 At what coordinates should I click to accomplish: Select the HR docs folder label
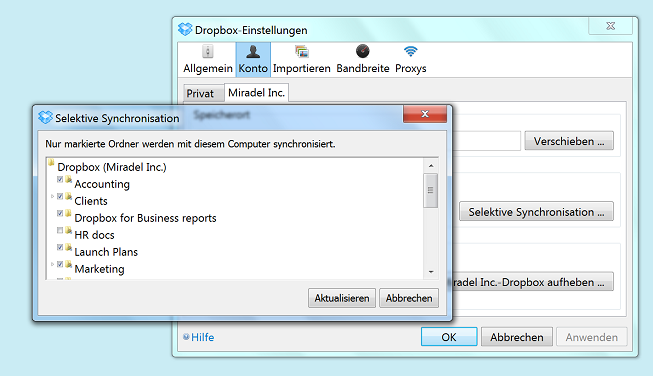[94, 235]
